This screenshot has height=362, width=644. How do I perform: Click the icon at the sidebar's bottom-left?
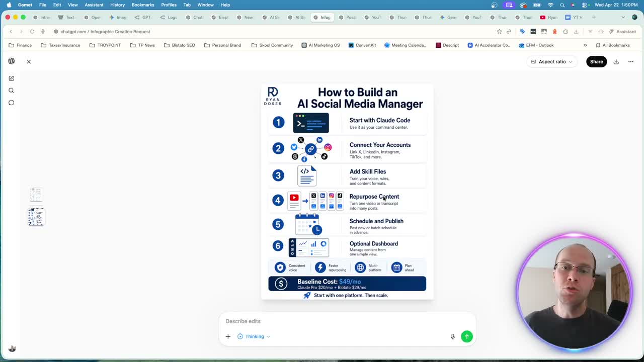click(x=12, y=349)
